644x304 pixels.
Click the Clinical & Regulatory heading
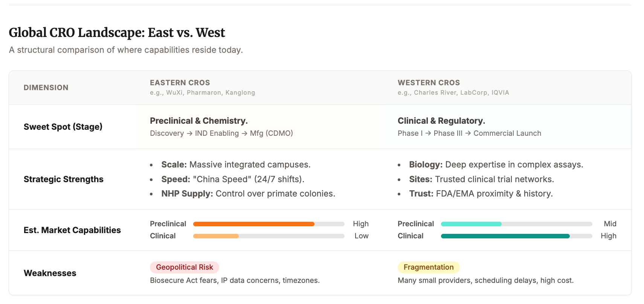coord(441,121)
